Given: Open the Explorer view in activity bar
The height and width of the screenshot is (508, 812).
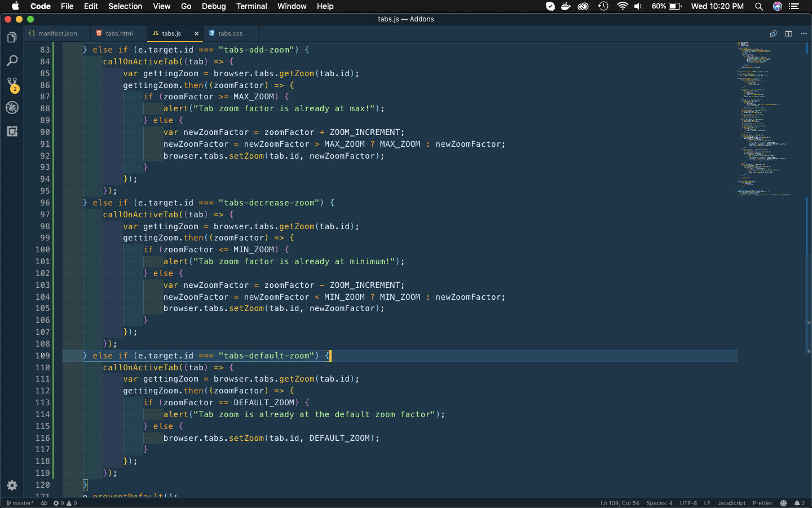Looking at the screenshot, I should [12, 37].
